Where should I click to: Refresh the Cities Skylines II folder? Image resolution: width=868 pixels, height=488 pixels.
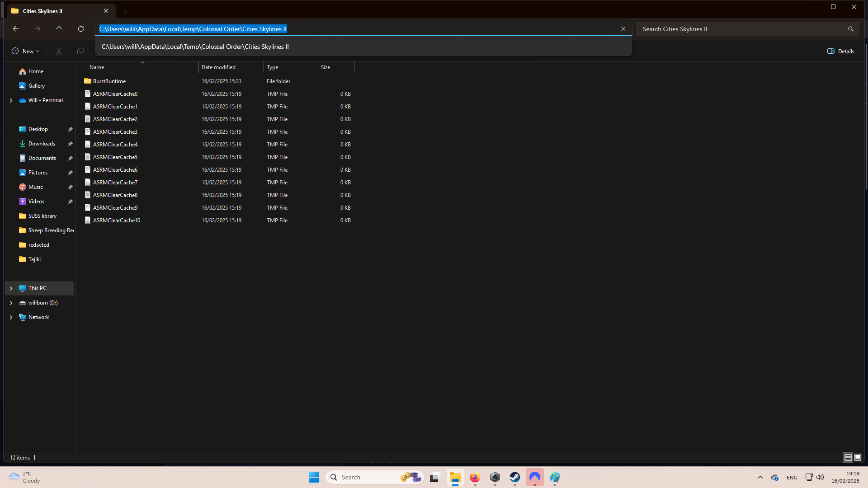point(81,29)
